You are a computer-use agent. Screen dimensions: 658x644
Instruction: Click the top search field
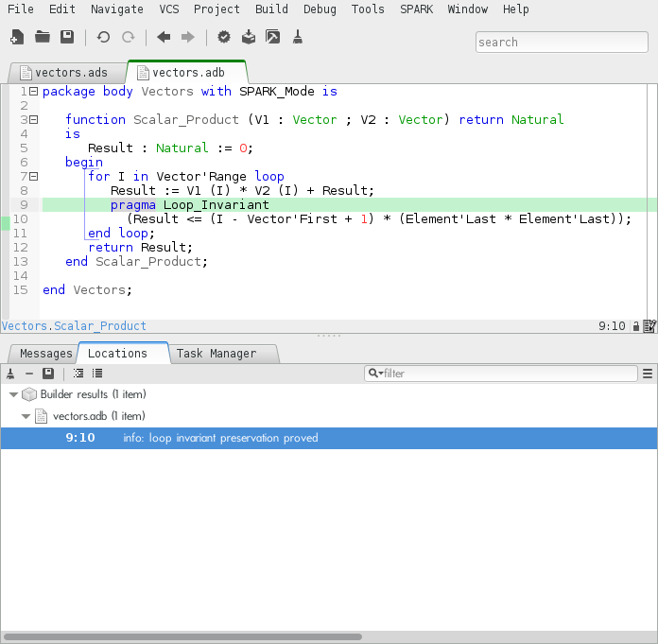click(x=561, y=43)
